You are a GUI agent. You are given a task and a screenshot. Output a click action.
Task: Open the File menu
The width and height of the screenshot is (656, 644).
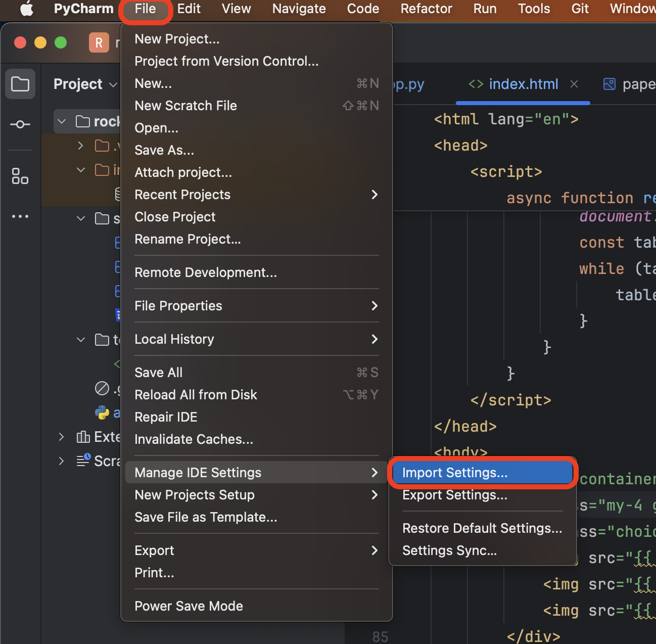[145, 9]
